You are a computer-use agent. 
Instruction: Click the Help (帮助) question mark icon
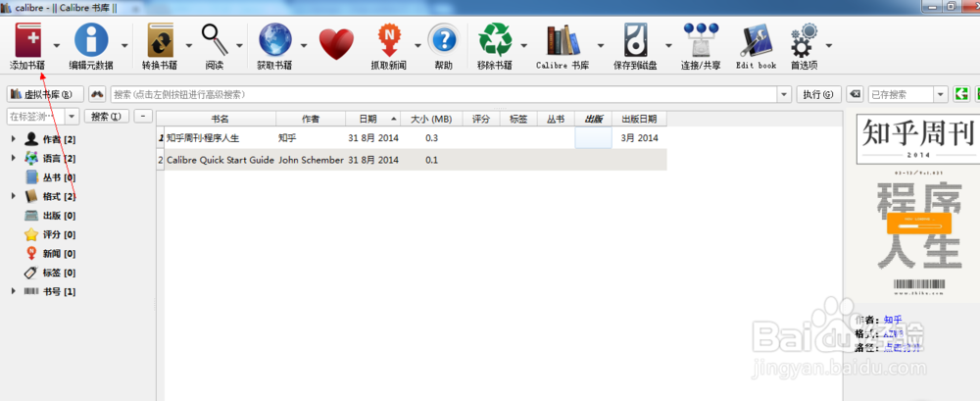pyautogui.click(x=444, y=41)
